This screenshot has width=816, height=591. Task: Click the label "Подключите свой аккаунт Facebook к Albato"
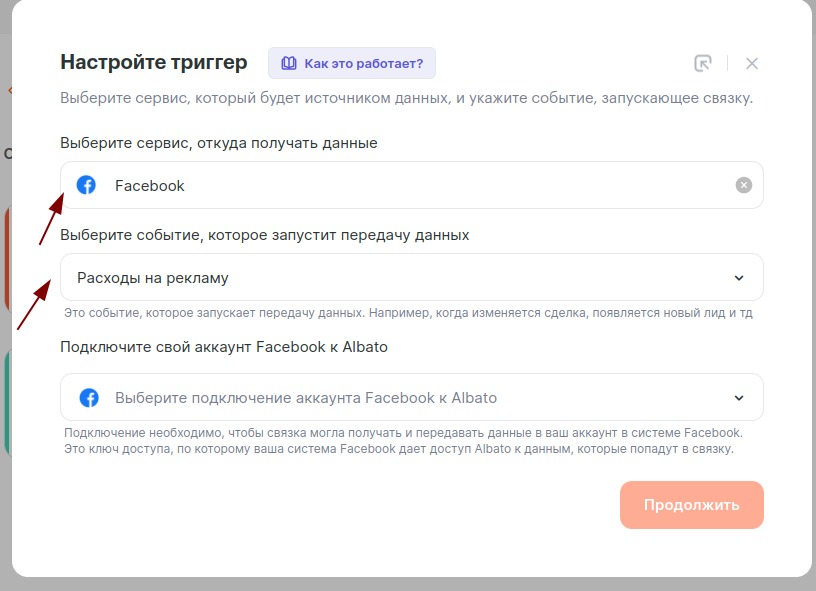(224, 347)
